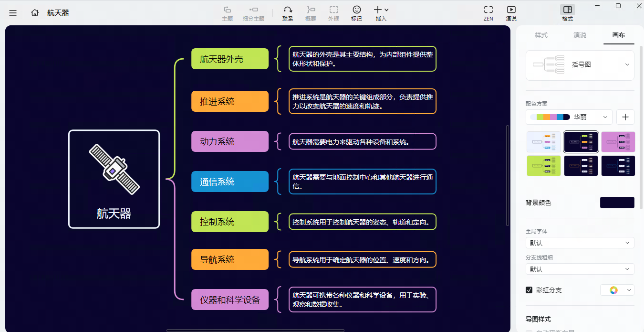Select the 仪器和科学设备 topic
The image size is (644, 332).
[x=230, y=300]
